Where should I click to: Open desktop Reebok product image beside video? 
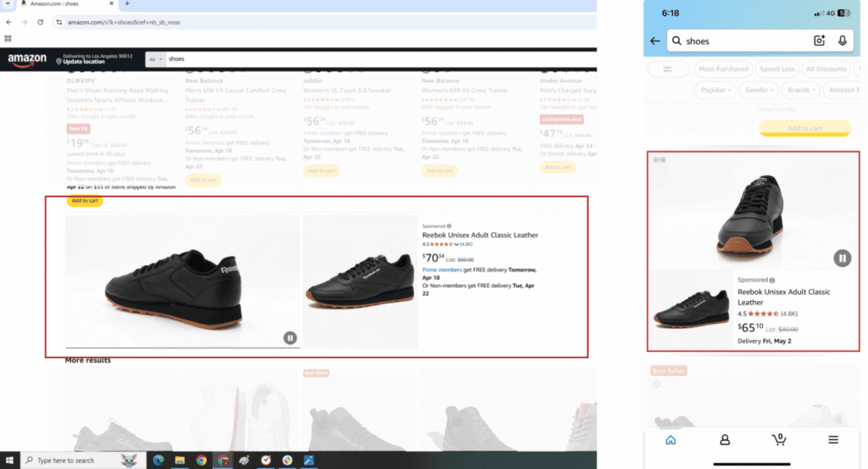point(359,282)
